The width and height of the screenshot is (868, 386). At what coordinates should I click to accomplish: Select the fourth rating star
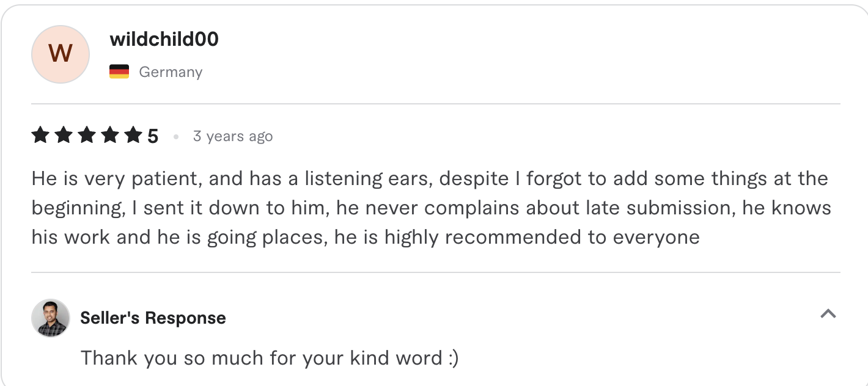point(111,135)
